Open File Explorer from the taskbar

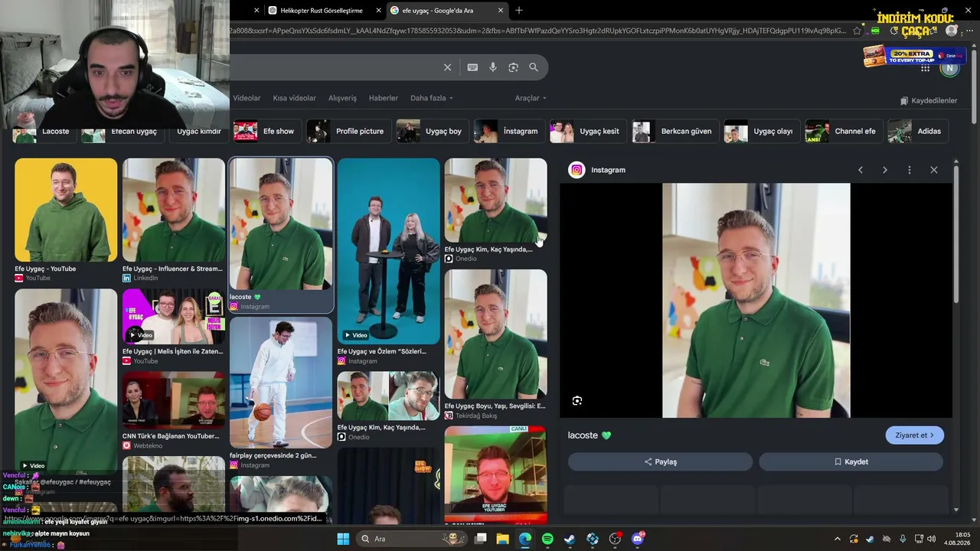coord(503,539)
